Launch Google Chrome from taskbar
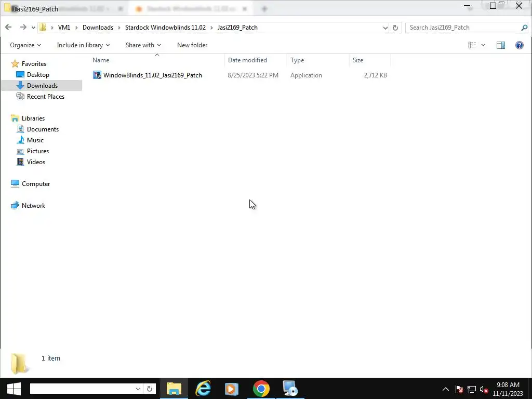Viewport: 532px width, 399px height. [261, 389]
